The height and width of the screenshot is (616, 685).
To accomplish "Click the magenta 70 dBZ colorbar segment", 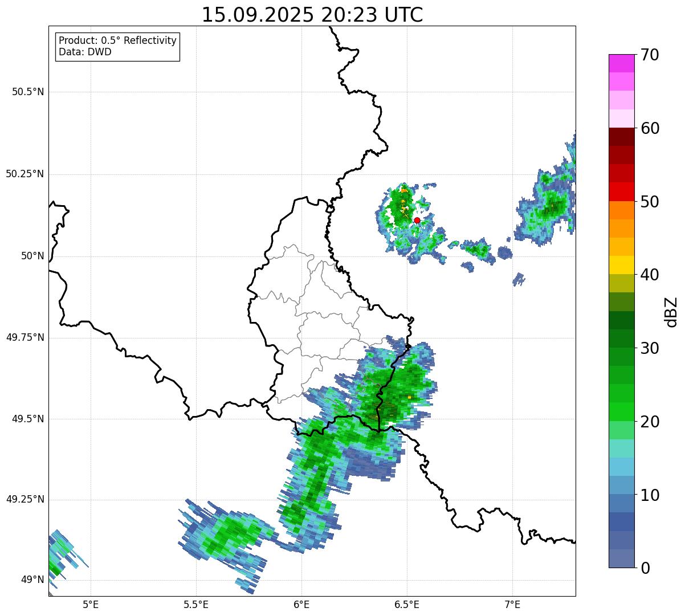I will pyautogui.click(x=622, y=63).
